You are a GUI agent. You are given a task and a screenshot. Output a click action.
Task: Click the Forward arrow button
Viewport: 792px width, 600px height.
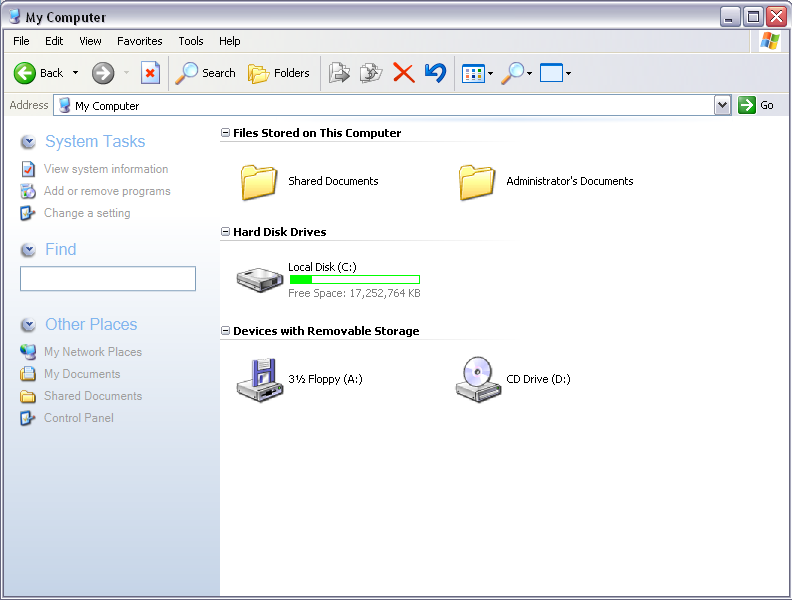point(103,73)
